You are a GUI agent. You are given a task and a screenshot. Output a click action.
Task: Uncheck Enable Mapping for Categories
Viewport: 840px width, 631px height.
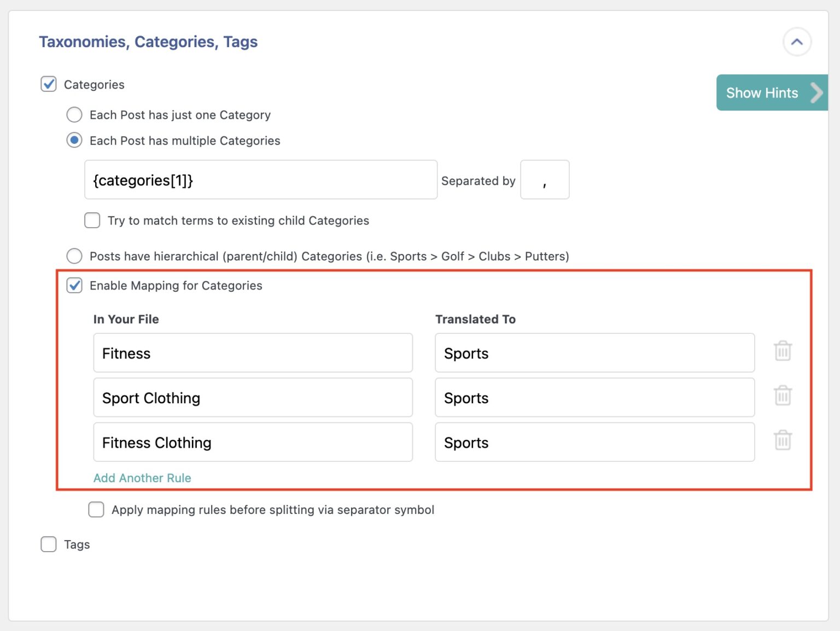tap(74, 285)
